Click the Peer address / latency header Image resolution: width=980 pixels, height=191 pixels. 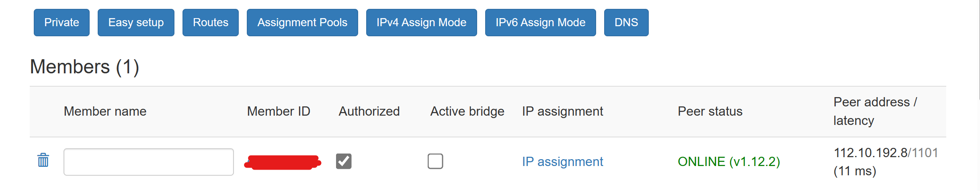[875, 111]
